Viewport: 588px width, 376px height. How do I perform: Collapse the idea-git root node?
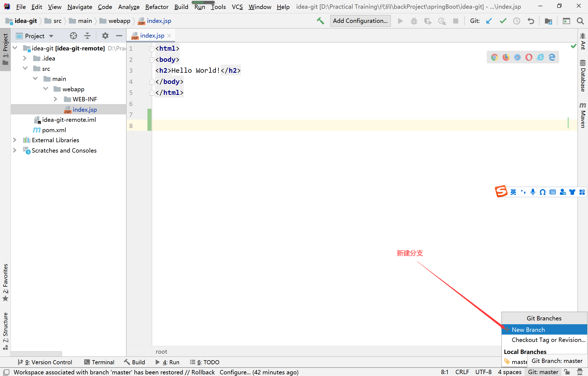15,48
